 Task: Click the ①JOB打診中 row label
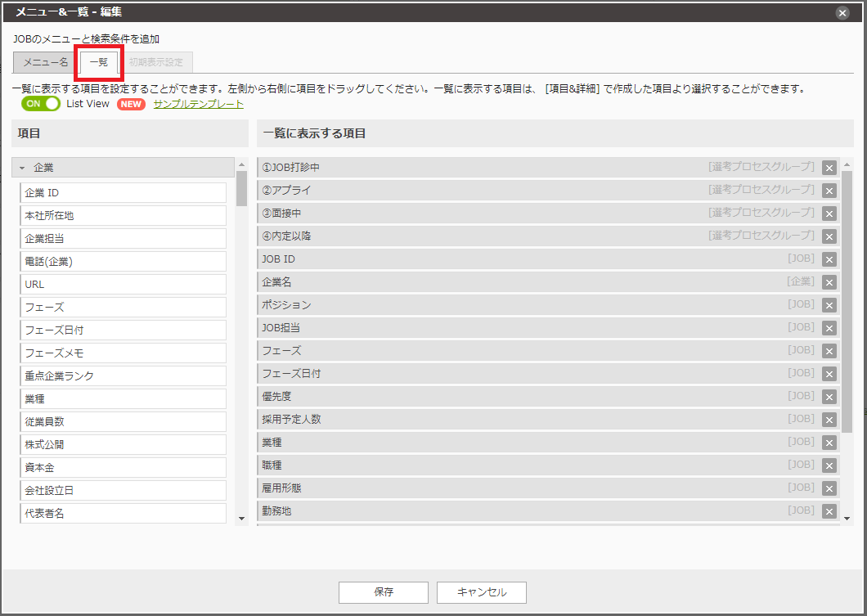pyautogui.click(x=291, y=168)
